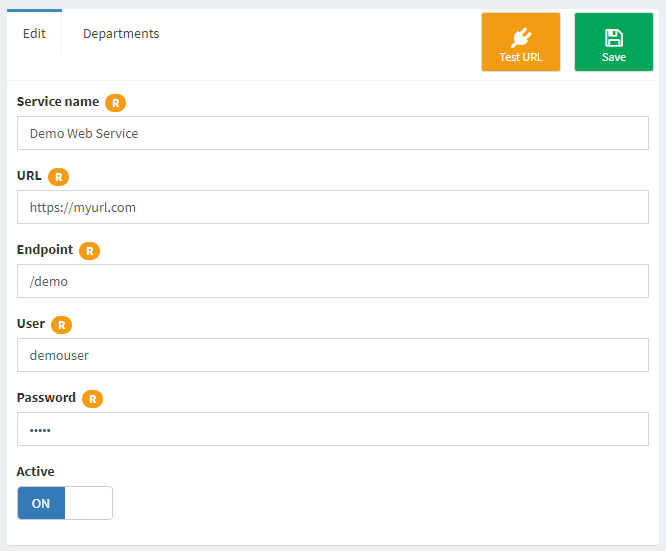The width and height of the screenshot is (666, 551).
Task: Click the Endpoint field containing /demo
Action: (333, 281)
